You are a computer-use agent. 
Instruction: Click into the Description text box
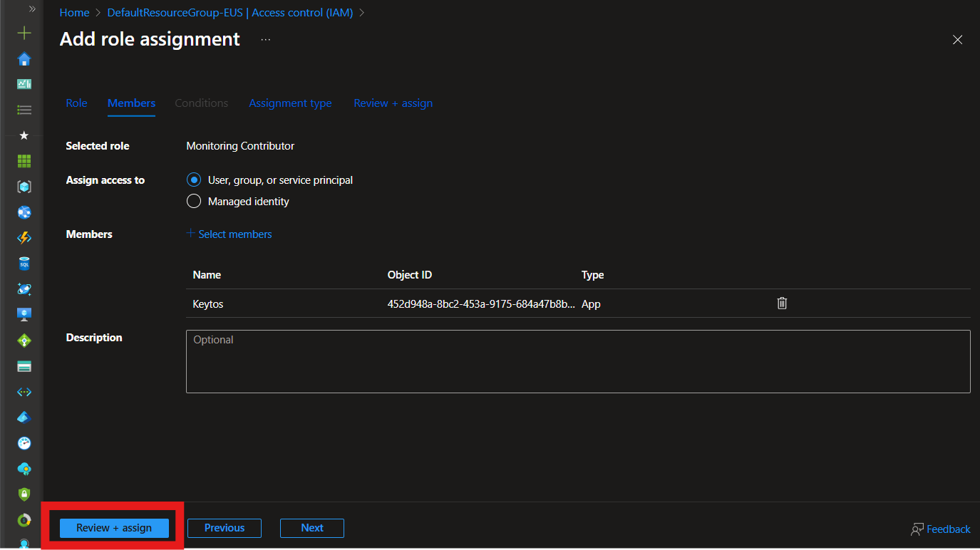pyautogui.click(x=577, y=361)
